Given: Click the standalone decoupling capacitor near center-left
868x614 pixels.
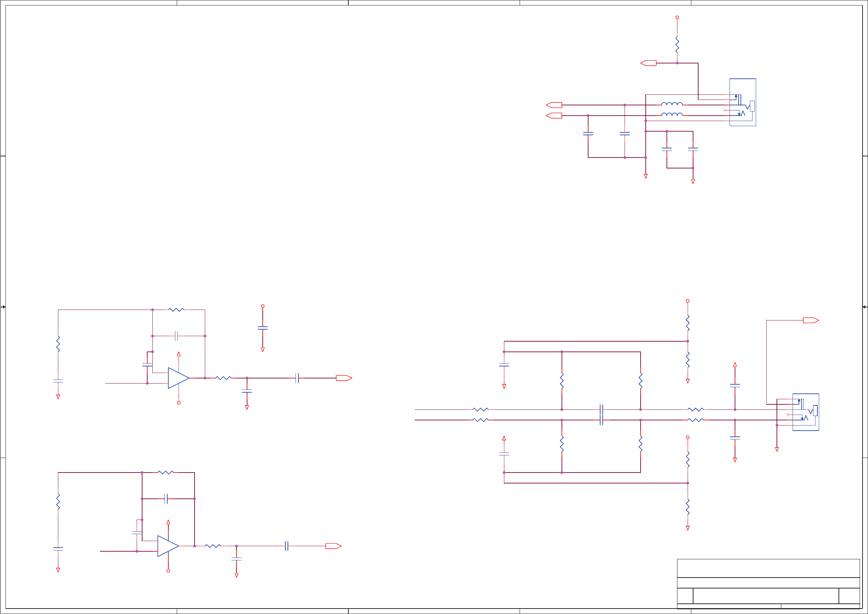Looking at the screenshot, I should 263,328.
